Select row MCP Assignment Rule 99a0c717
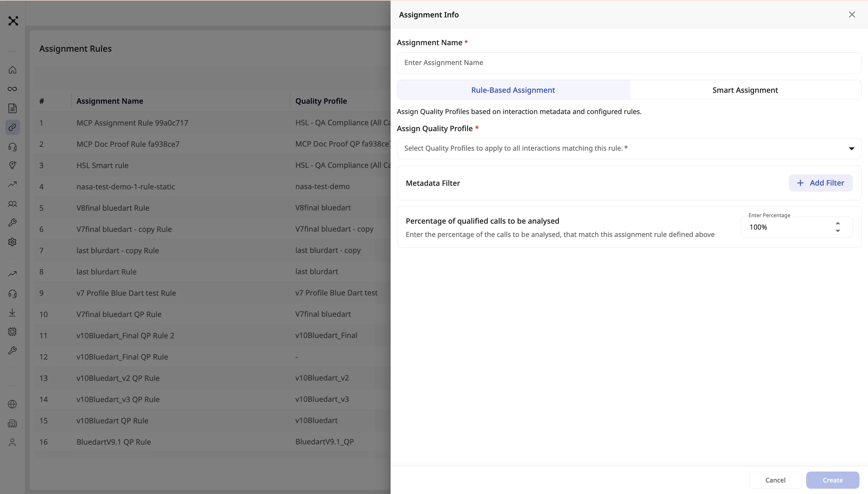 [x=212, y=123]
